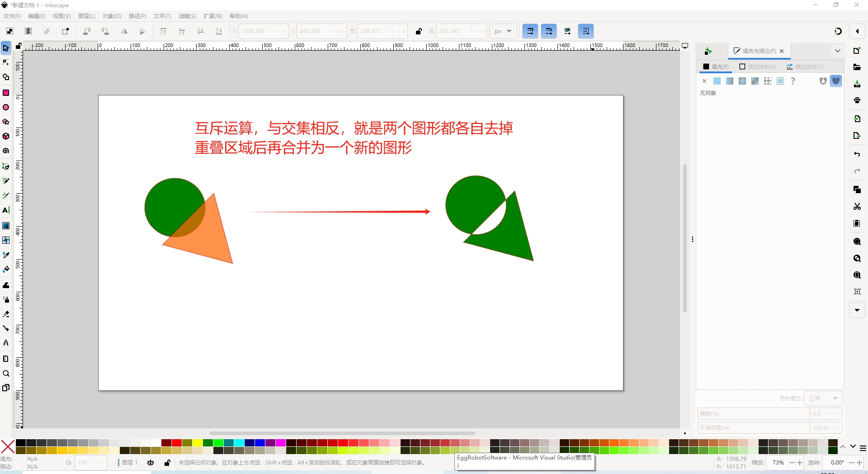This screenshot has height=474, width=868.
Task: Switch to the 描边样式(Y) tab
Action: (805, 67)
